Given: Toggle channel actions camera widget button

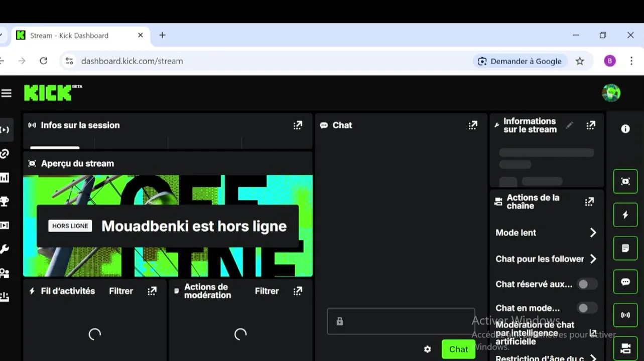Looking at the screenshot, I should pos(625,348).
